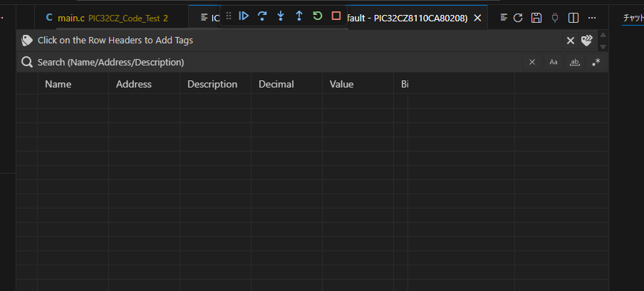Image resolution: width=644 pixels, height=291 pixels.
Task: Open the More Actions ellipsis menu
Action: point(592,17)
